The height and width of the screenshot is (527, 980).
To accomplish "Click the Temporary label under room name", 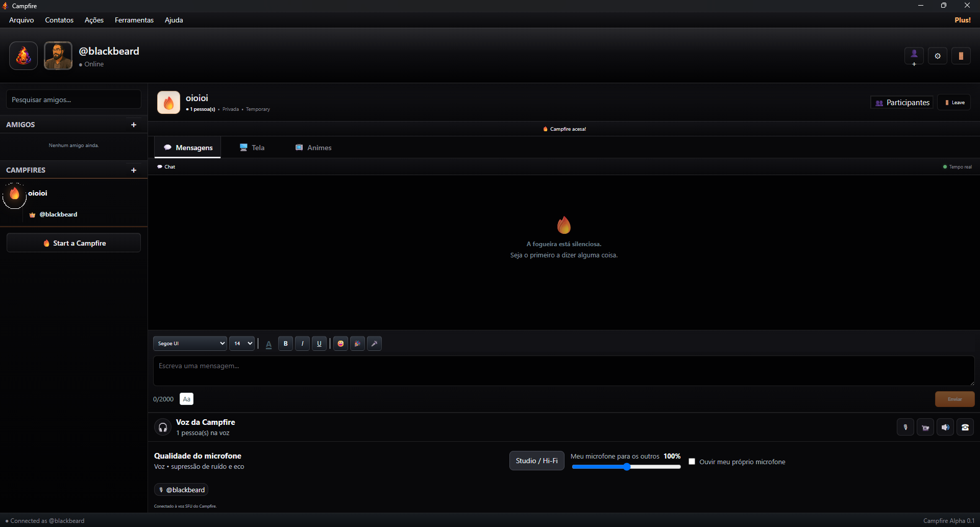I will pyautogui.click(x=258, y=109).
